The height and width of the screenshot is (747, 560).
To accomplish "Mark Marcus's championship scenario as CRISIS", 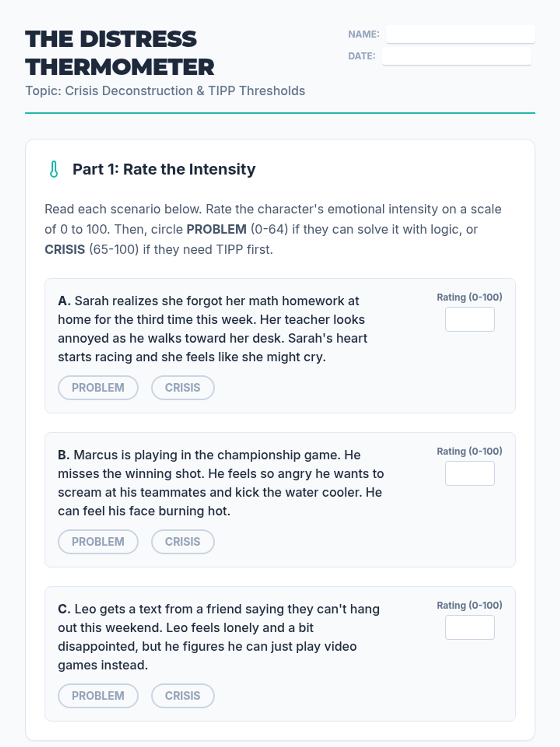I will point(182,542).
